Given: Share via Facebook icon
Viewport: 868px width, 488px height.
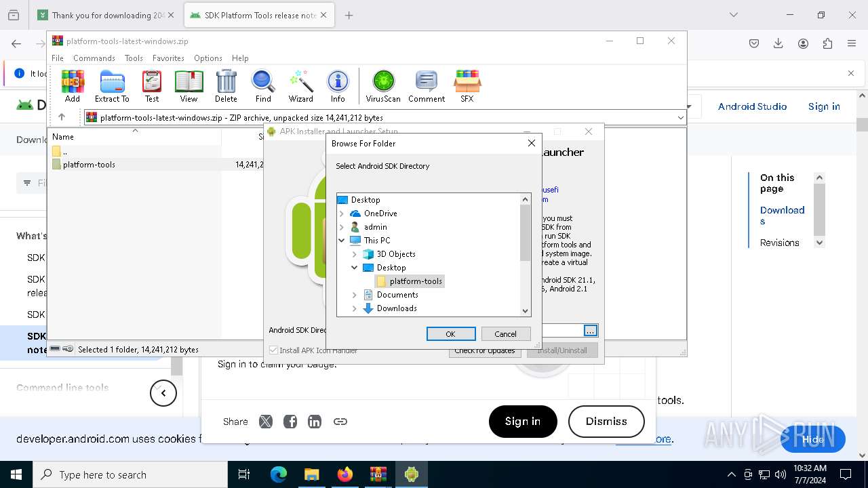Looking at the screenshot, I should [x=290, y=422].
